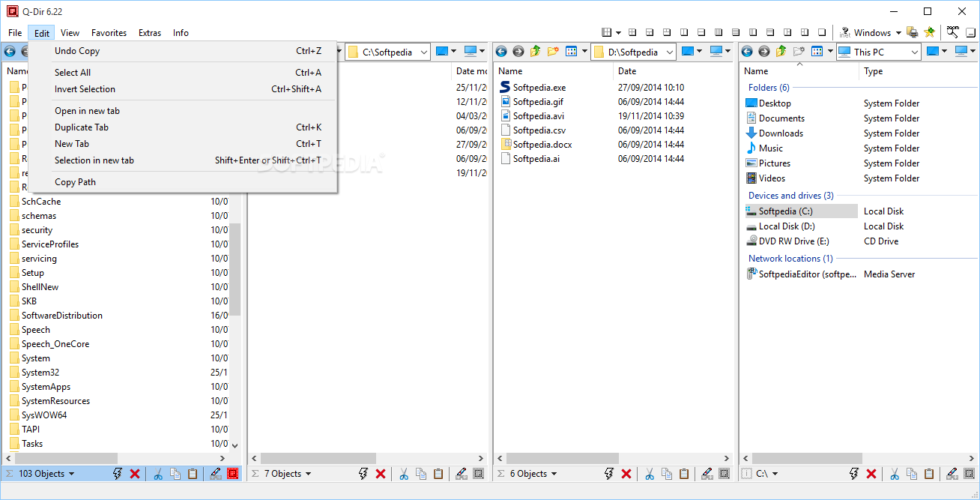Open the 103 Objects dropdown
The image size is (980, 500).
click(71, 474)
